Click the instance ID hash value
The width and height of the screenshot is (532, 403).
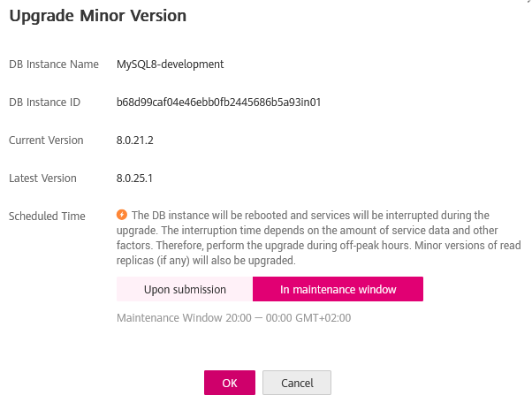(x=218, y=103)
